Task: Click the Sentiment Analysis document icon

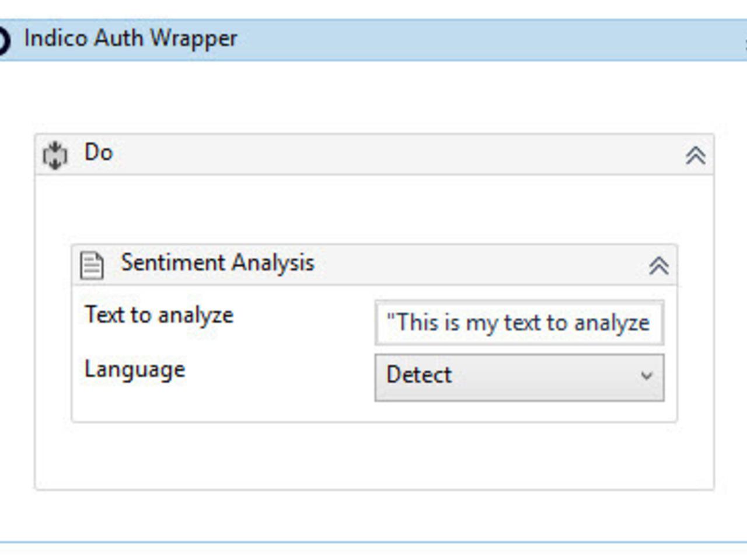Action: click(x=92, y=265)
